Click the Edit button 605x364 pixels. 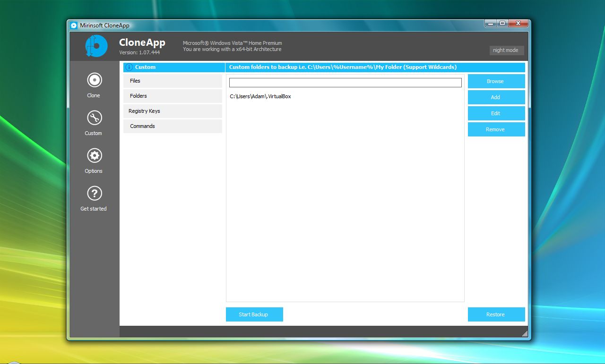(496, 113)
